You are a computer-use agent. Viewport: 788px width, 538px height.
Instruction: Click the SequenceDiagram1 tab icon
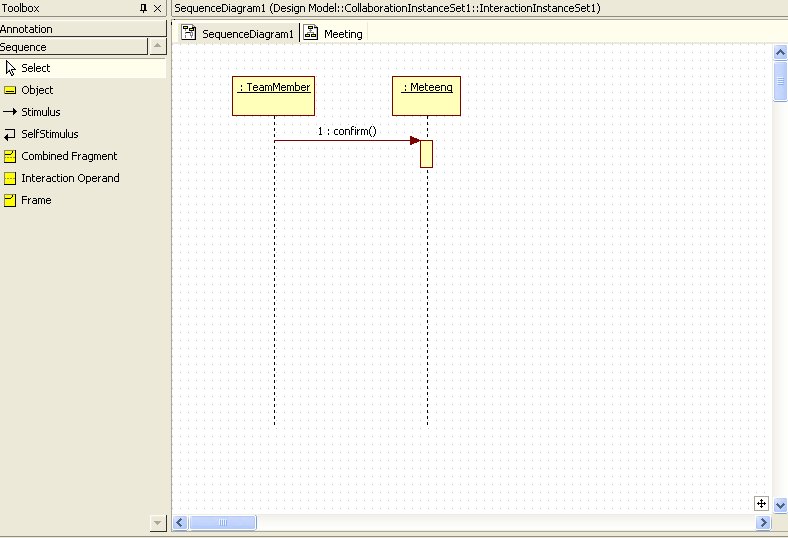189,32
